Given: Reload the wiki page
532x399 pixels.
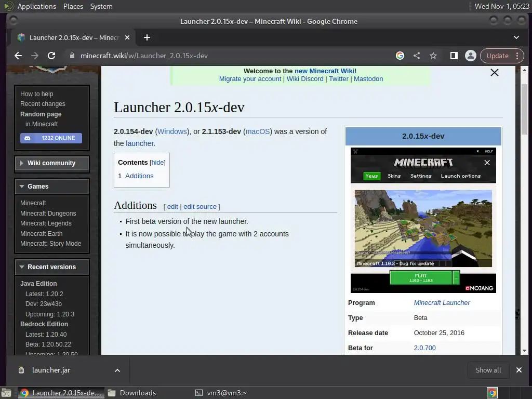Looking at the screenshot, I should click(51, 56).
